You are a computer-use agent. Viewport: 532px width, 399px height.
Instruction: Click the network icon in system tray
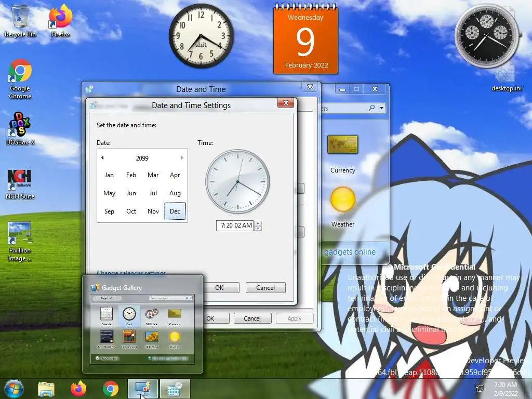tap(480, 389)
